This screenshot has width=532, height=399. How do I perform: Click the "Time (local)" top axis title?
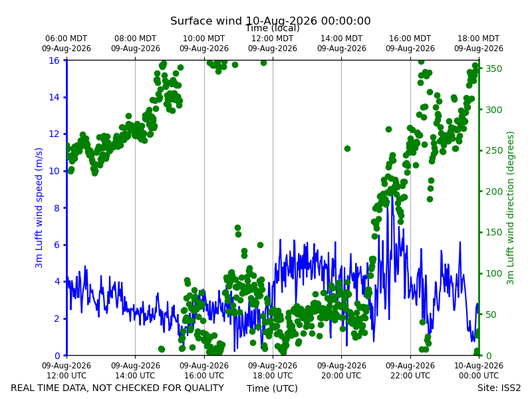(x=273, y=28)
